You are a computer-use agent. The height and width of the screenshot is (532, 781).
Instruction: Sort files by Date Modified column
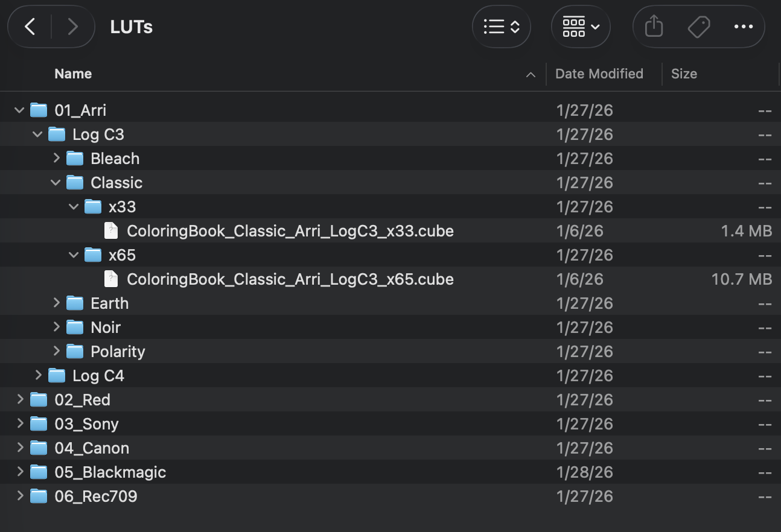(x=599, y=74)
